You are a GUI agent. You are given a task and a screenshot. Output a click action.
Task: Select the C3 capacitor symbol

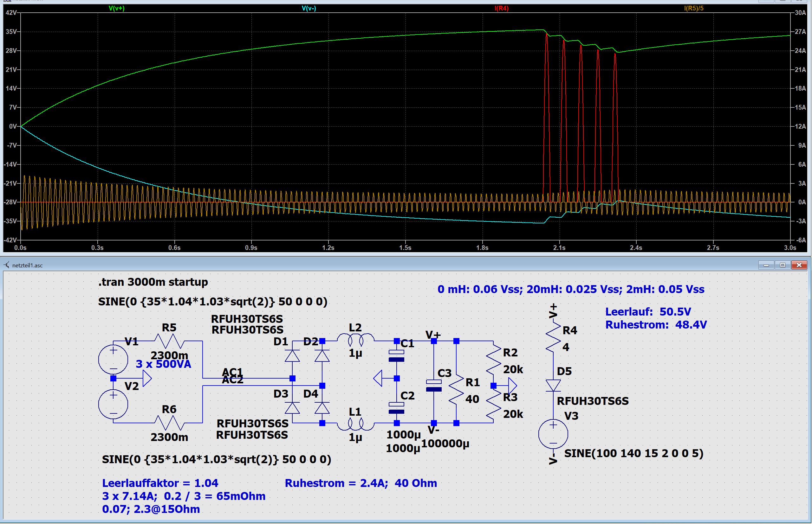point(434,386)
